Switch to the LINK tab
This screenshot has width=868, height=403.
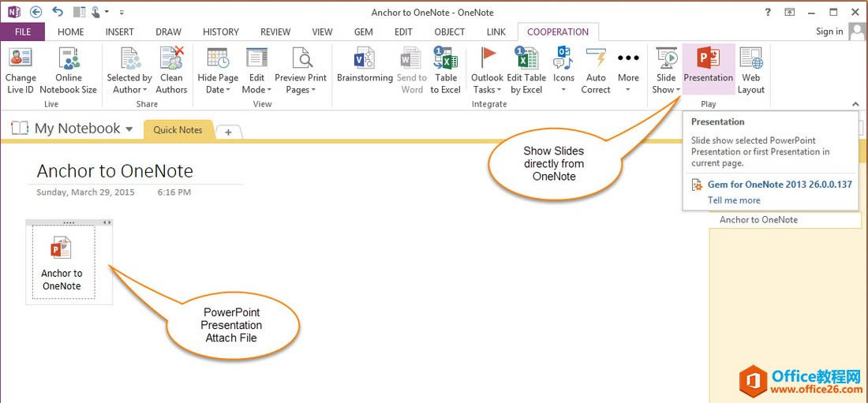click(x=496, y=32)
